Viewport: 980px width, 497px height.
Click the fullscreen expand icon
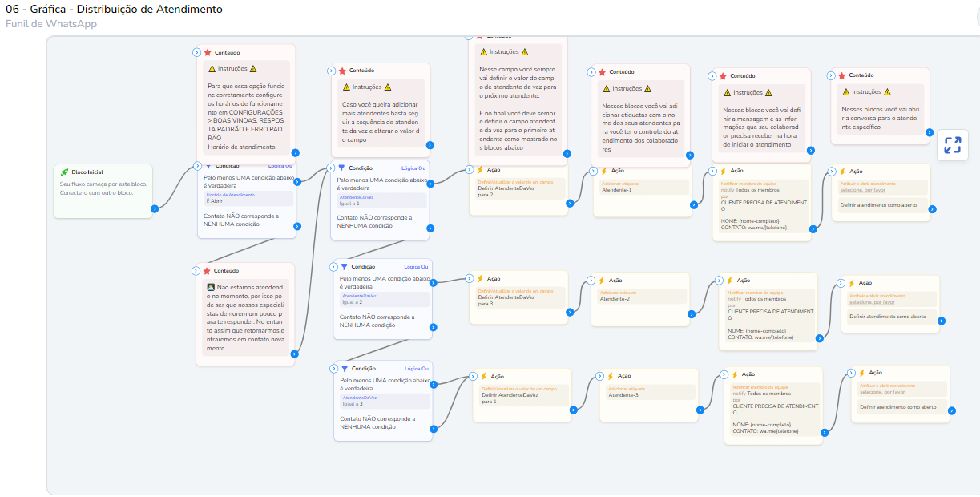952,145
